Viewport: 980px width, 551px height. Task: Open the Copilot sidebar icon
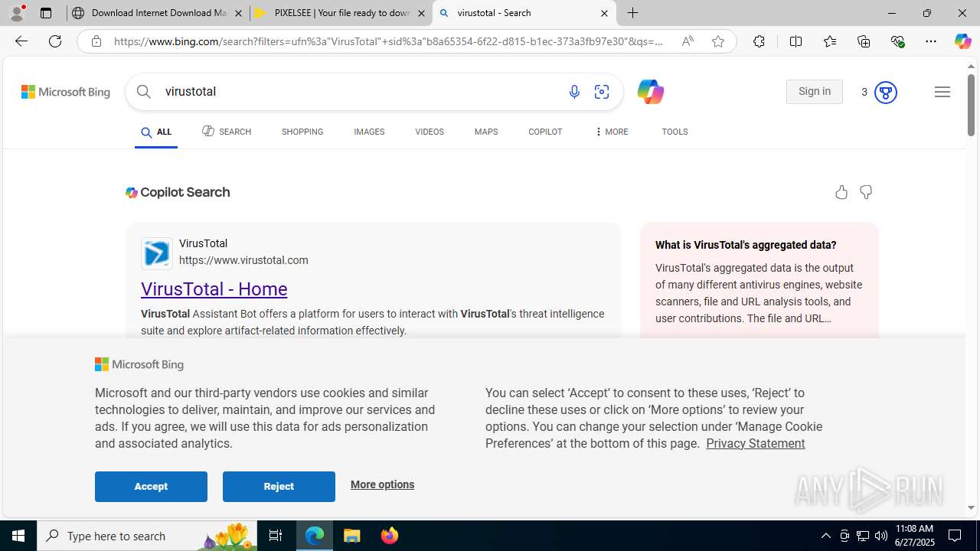point(962,41)
